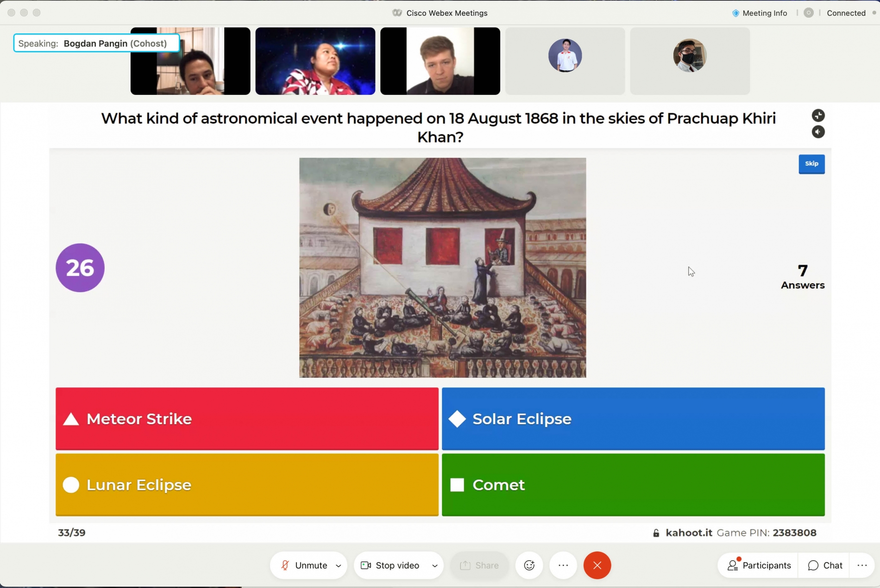Viewport: 880px width, 588px height.
Task: Click the square icon on Comet
Action: point(457,485)
